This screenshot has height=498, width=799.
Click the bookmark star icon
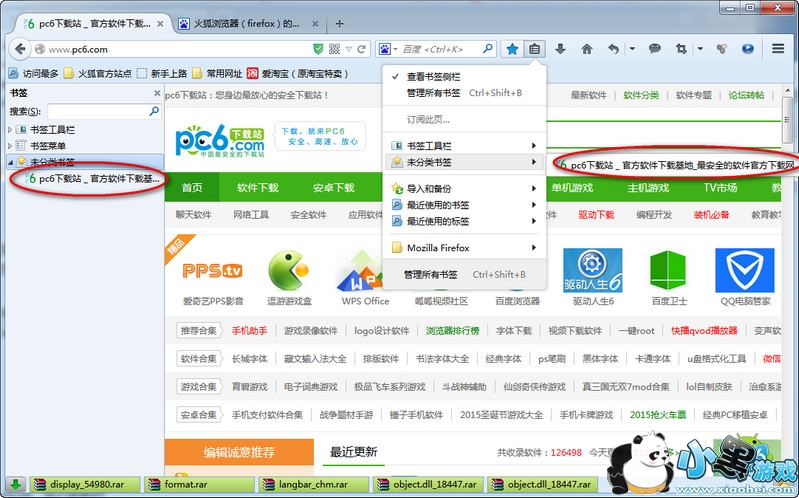point(512,48)
